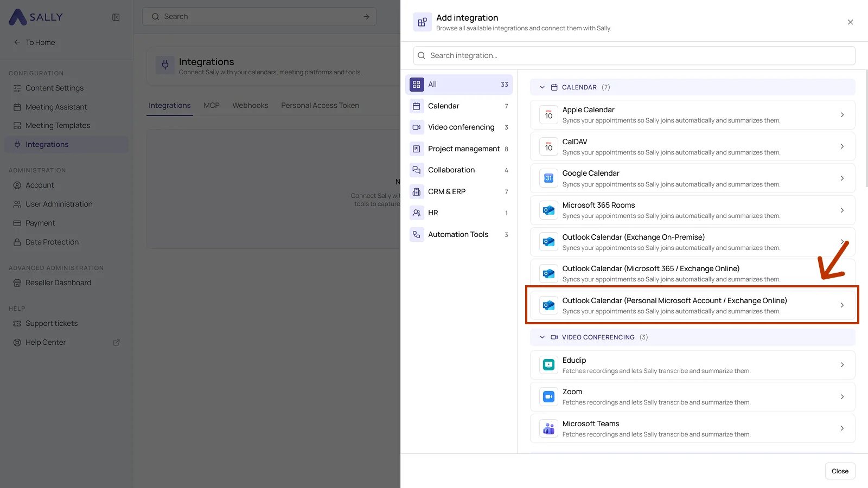This screenshot has width=868, height=488.
Task: Filter by Video conferencing category
Action: pyautogui.click(x=459, y=127)
